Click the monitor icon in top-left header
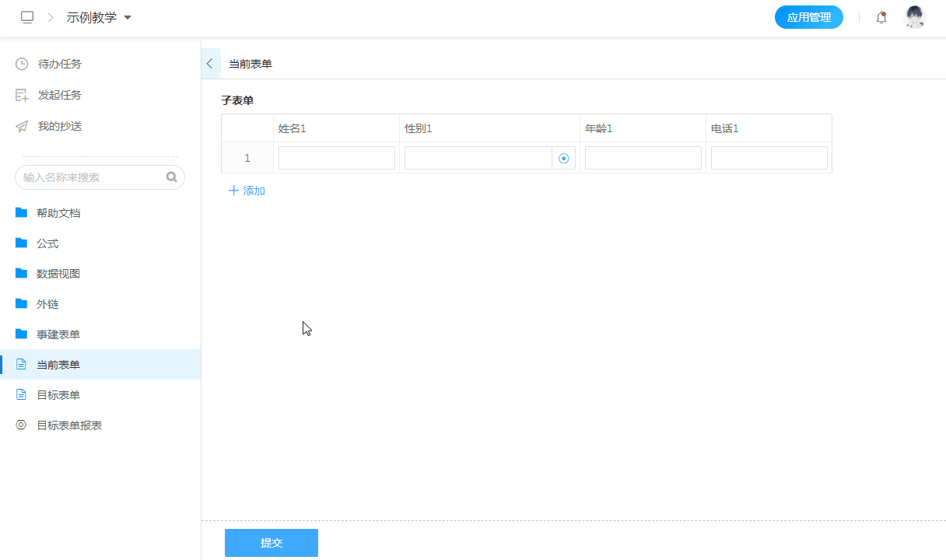The image size is (946, 560). coord(27,17)
